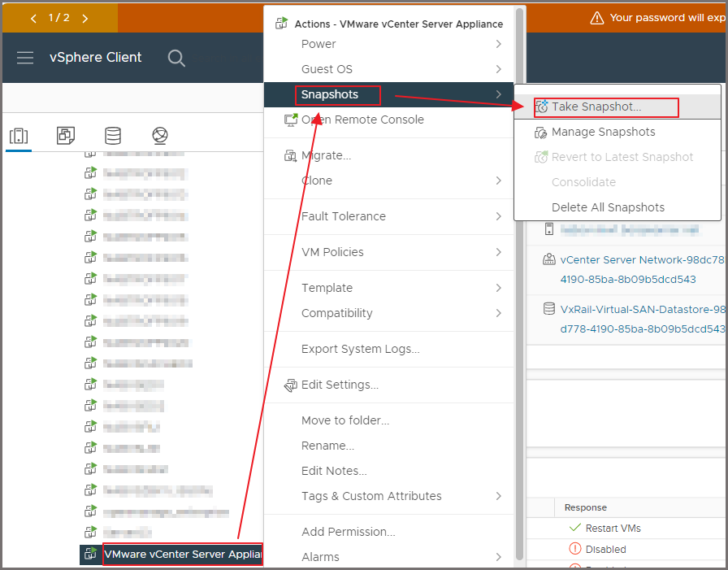The height and width of the screenshot is (570, 728).
Task: Click the password expiry warning icon
Action: (x=596, y=18)
